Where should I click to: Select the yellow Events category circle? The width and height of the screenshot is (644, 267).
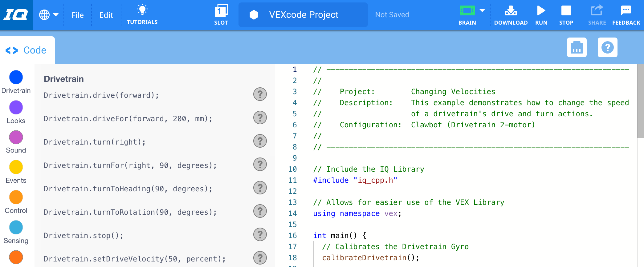[x=16, y=167]
